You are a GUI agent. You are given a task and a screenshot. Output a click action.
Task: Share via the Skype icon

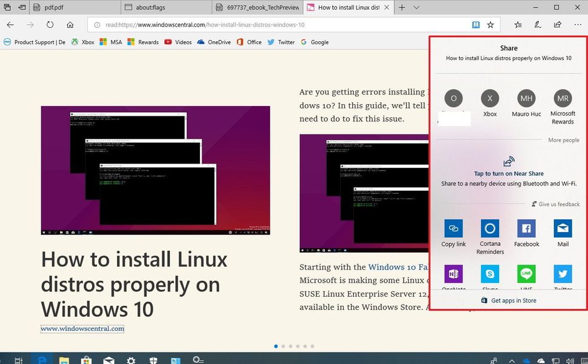[490, 274]
